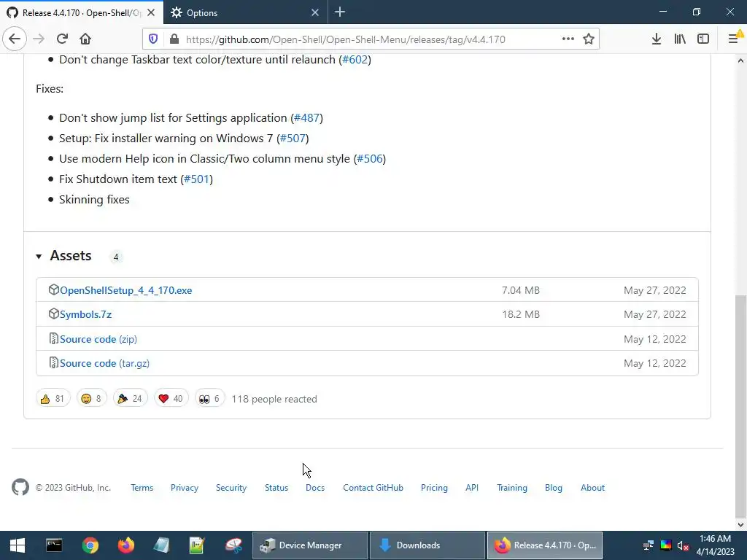This screenshot has width=747, height=560.
Task: Open page actions three-dot menu
Action: (568, 39)
